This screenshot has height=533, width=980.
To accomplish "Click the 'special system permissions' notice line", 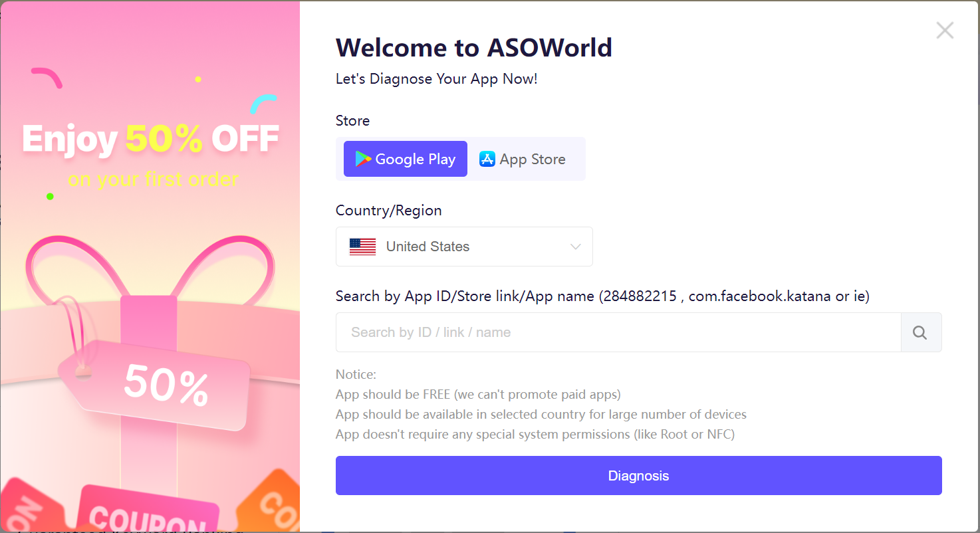I will point(535,435).
